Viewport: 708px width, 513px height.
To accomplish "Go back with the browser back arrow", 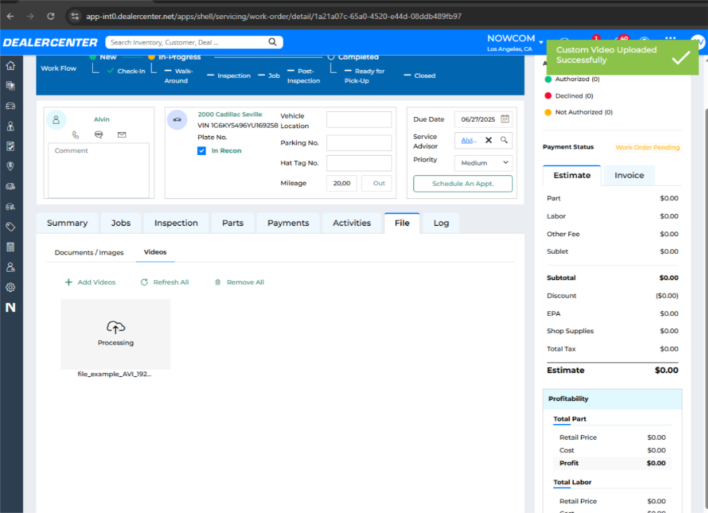I will 10,16.
